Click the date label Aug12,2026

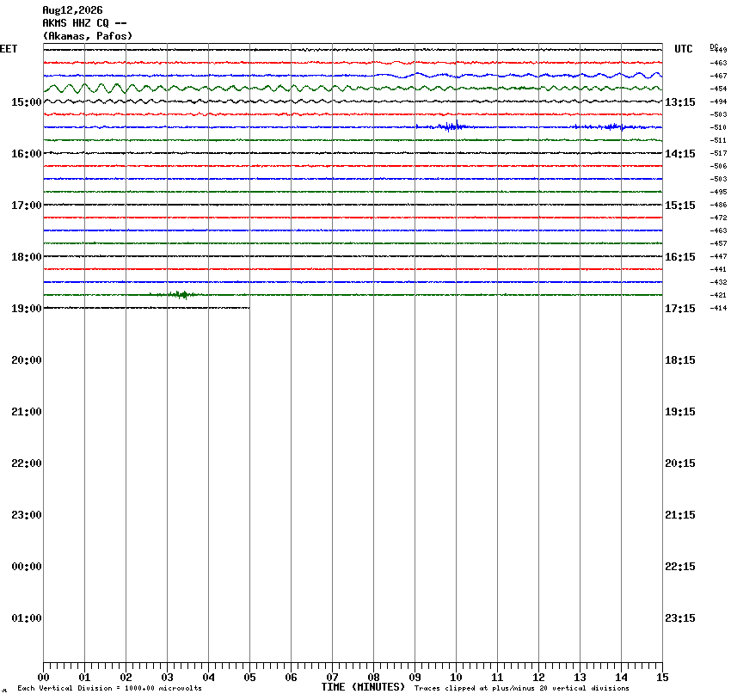point(72,10)
